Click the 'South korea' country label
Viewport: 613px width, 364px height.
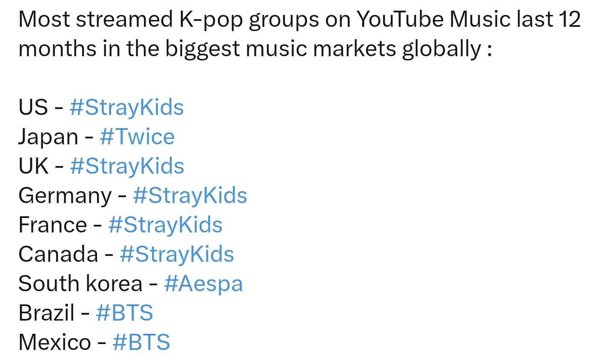tap(80, 284)
